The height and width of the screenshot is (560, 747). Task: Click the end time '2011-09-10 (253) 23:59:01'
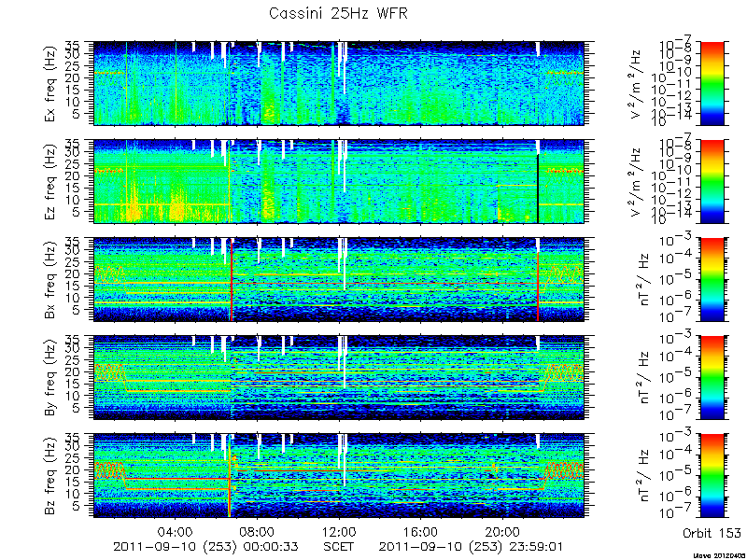pos(472,546)
